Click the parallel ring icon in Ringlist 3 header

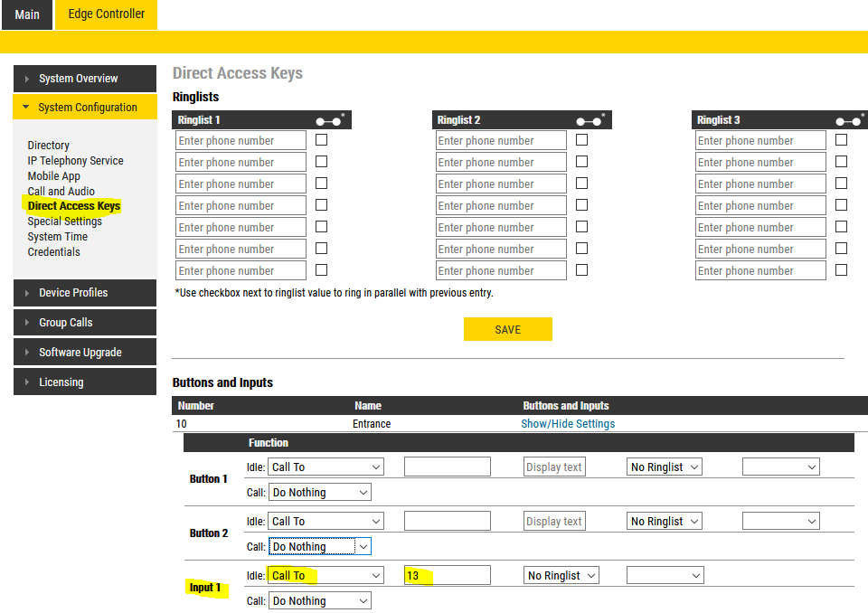(x=848, y=120)
